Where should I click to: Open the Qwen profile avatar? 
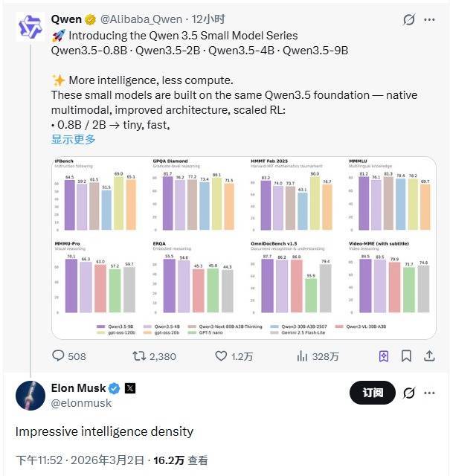click(x=31, y=27)
